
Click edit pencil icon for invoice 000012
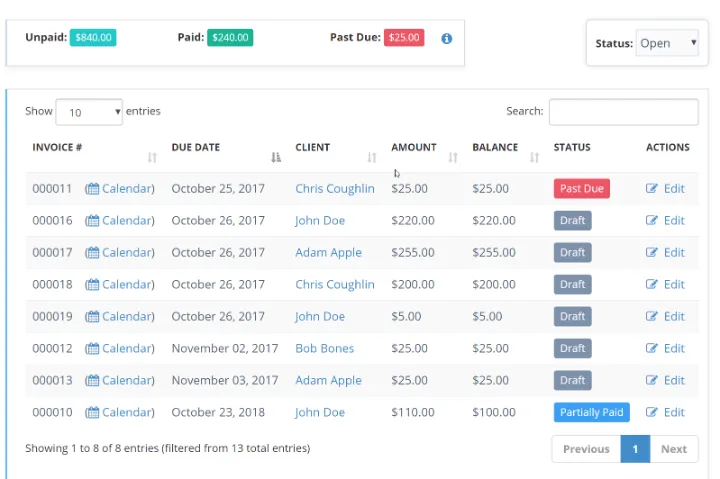[x=652, y=348]
